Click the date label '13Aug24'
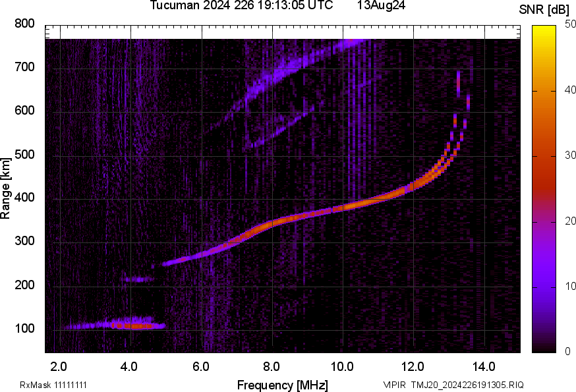 click(381, 5)
